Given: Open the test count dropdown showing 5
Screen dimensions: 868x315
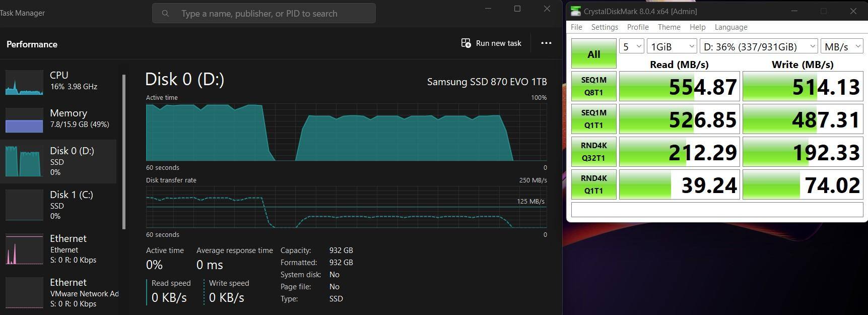Looking at the screenshot, I should (x=632, y=47).
